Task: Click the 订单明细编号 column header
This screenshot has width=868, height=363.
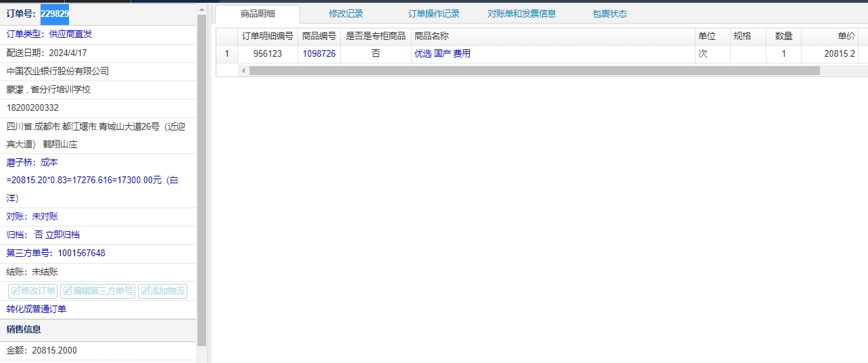Action: point(268,36)
